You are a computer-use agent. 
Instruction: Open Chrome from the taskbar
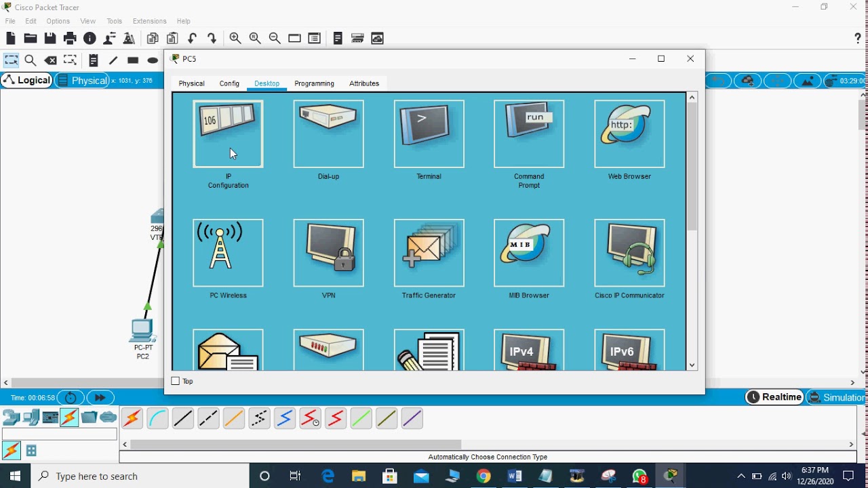[483, 476]
